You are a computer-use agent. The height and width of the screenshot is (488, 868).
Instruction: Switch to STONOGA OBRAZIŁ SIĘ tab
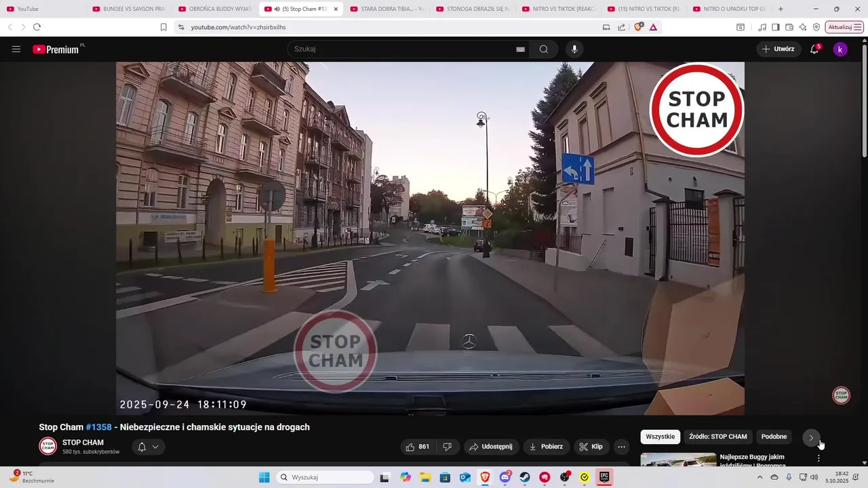[473, 9]
